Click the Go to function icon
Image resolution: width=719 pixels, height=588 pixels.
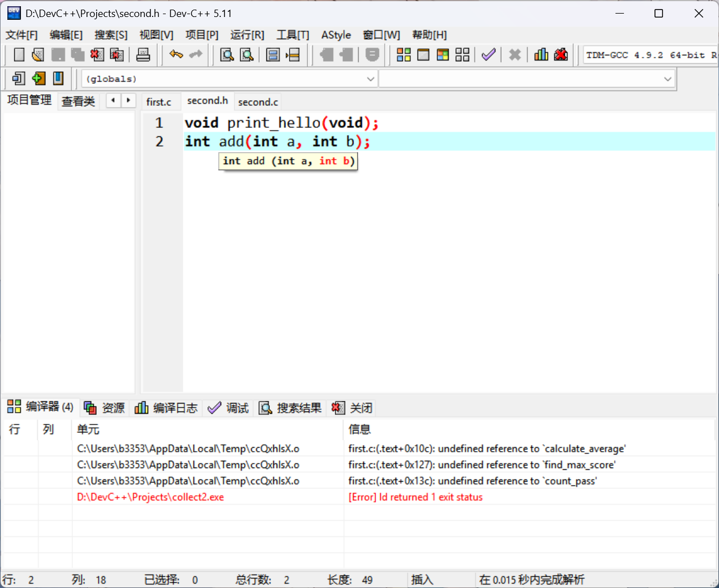click(x=273, y=55)
